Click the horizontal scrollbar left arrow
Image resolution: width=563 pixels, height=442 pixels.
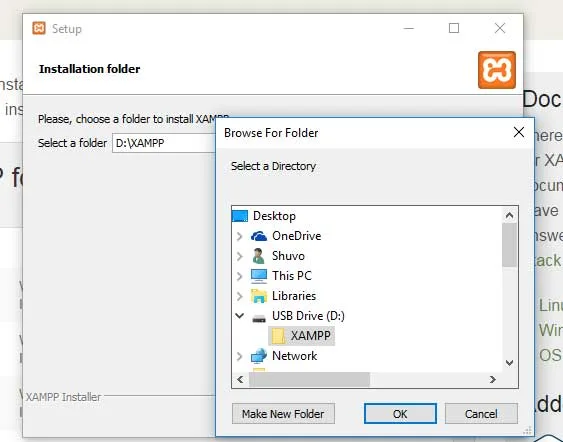240,380
